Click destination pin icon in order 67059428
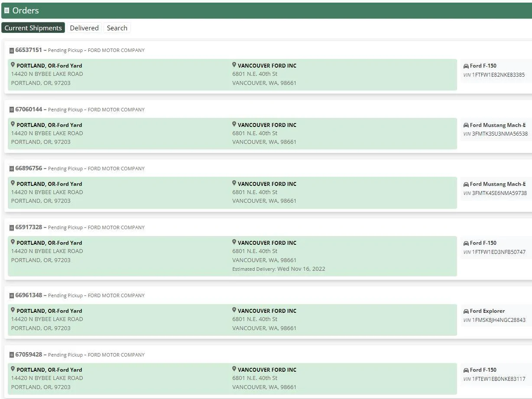 tap(234, 369)
